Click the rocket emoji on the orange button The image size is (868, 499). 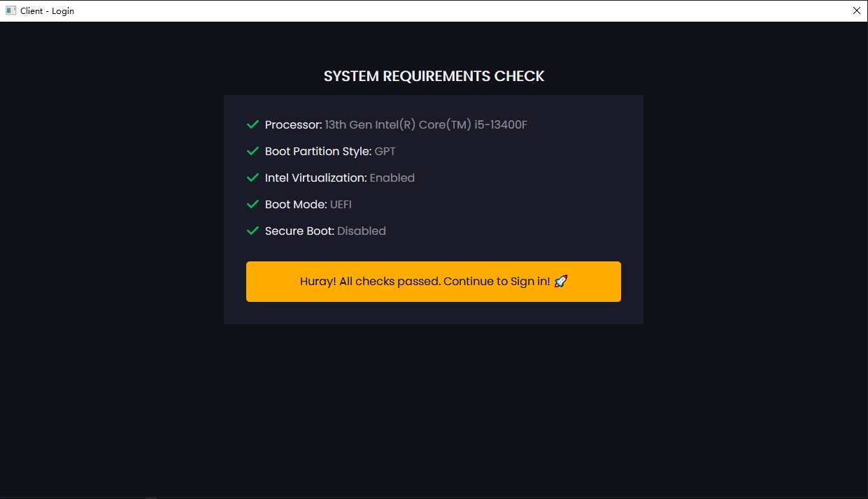(x=560, y=282)
